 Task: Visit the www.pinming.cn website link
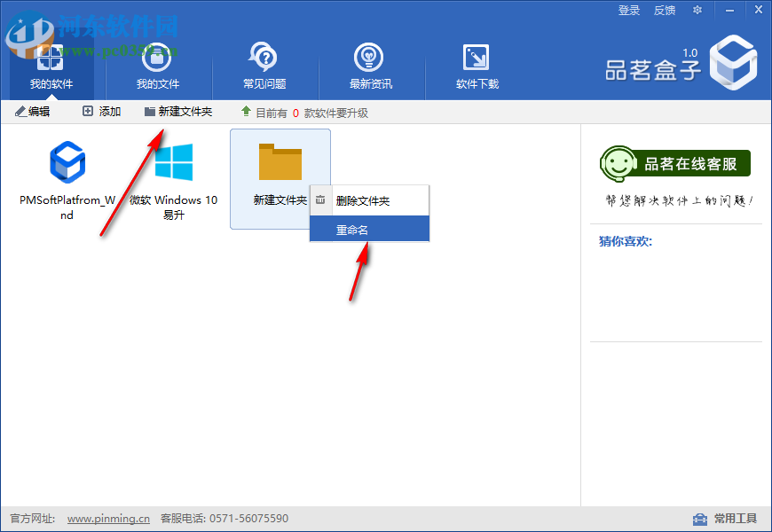coord(107,519)
